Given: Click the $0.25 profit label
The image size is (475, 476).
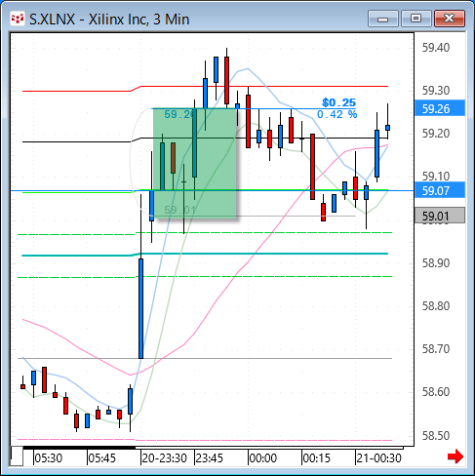Looking at the screenshot, I should [339, 102].
